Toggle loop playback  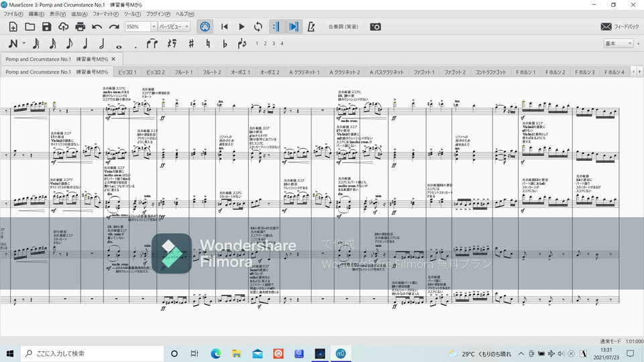coord(258,27)
